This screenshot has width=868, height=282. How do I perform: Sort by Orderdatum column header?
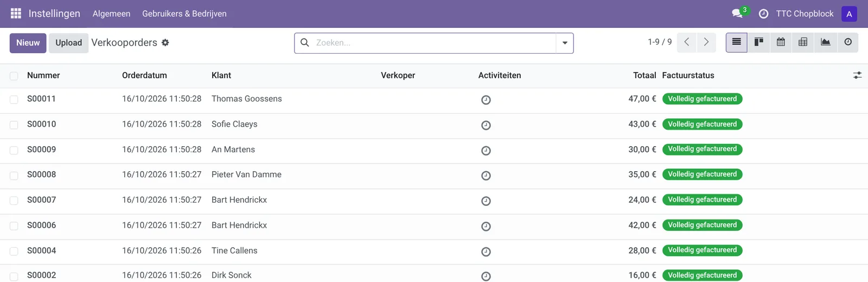[144, 76]
